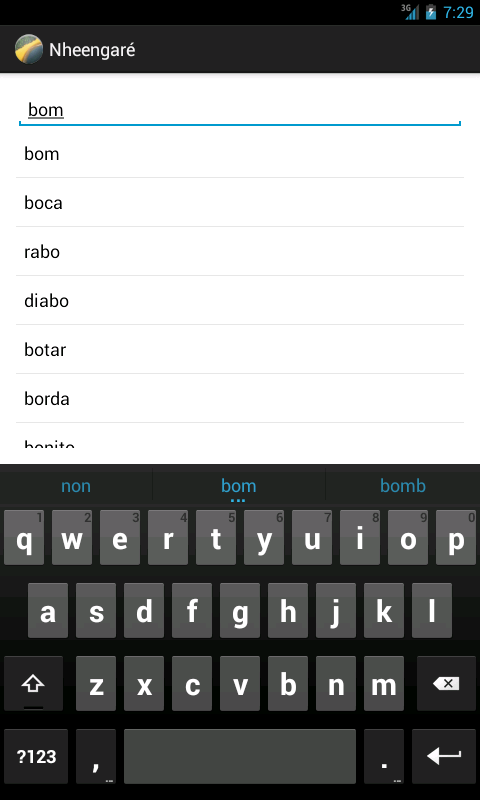
Task: Open the "diabo" list entry
Action: 240,301
